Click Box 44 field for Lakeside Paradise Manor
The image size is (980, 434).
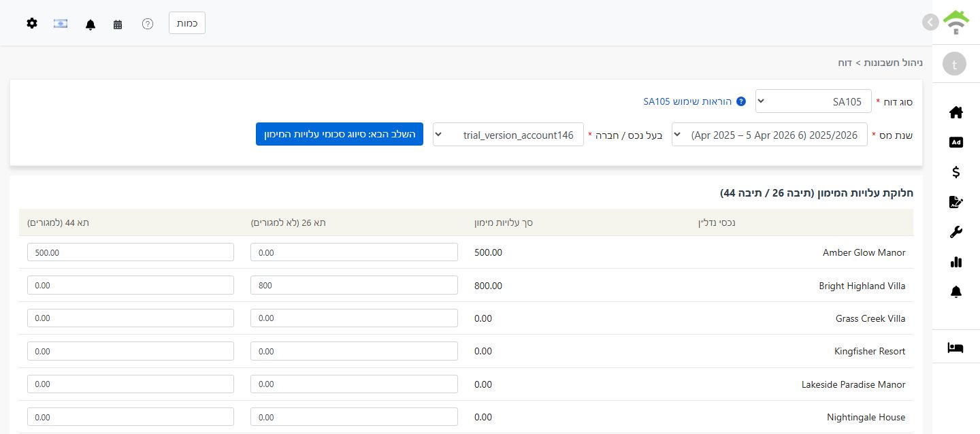[131, 384]
